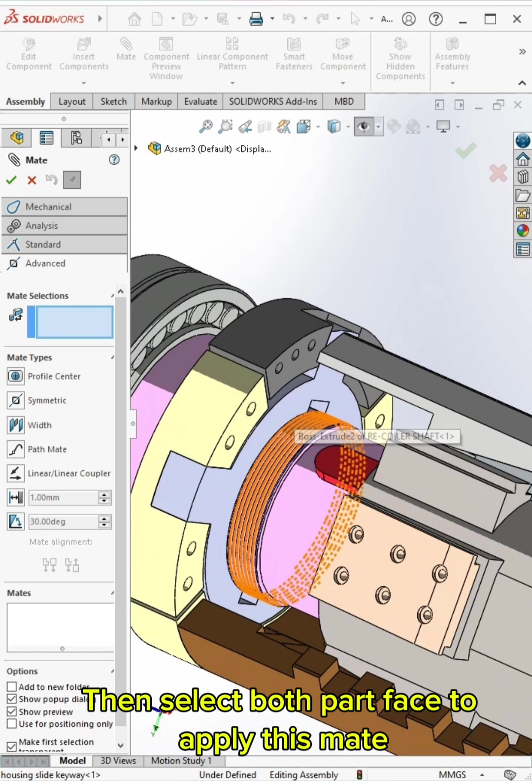This screenshot has height=781, width=532.
Task: Open the user Login icon
Action: [409, 19]
